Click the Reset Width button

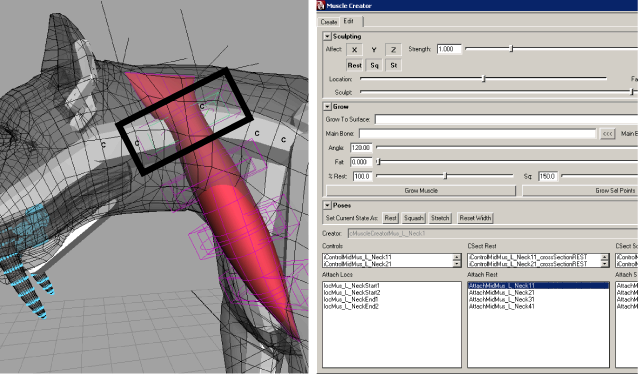coord(475,218)
